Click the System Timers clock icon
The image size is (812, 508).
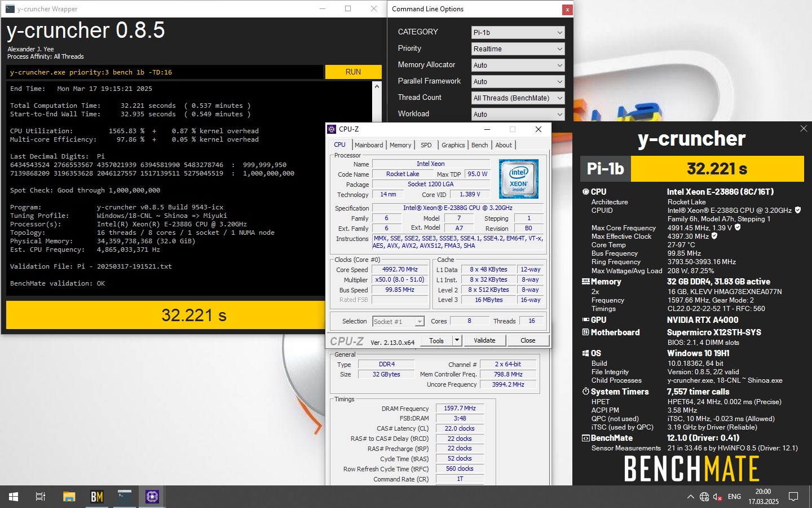(x=586, y=392)
